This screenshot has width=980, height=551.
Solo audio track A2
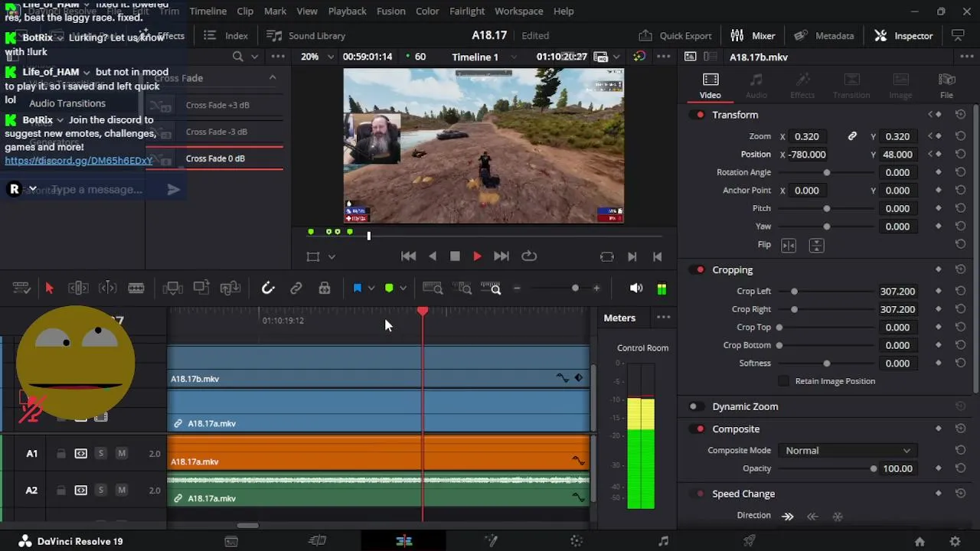[x=100, y=491]
